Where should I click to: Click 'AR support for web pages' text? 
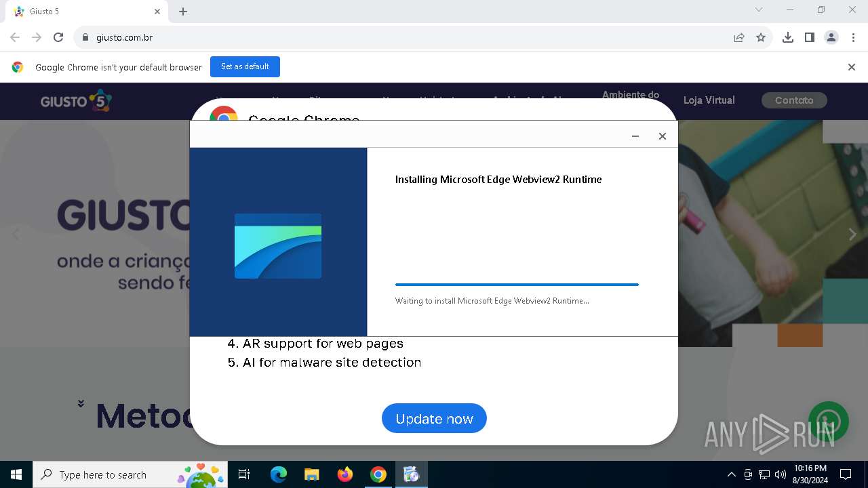tap(323, 343)
